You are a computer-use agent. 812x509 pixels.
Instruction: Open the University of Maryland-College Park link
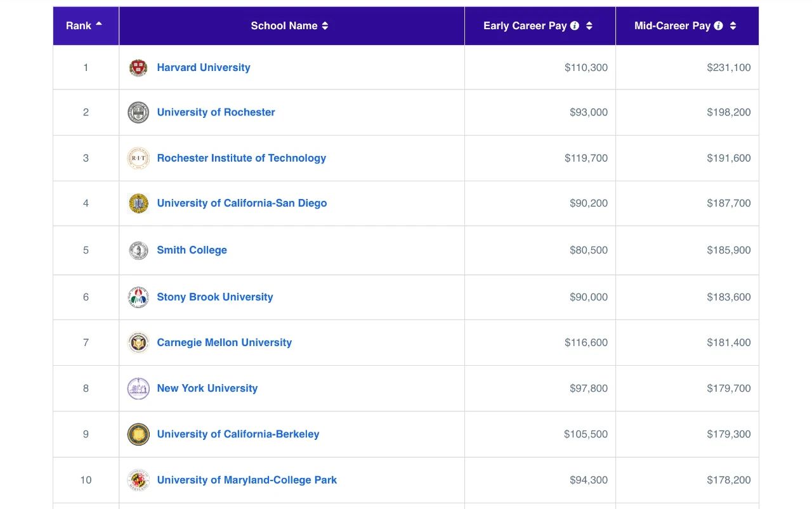(x=247, y=480)
